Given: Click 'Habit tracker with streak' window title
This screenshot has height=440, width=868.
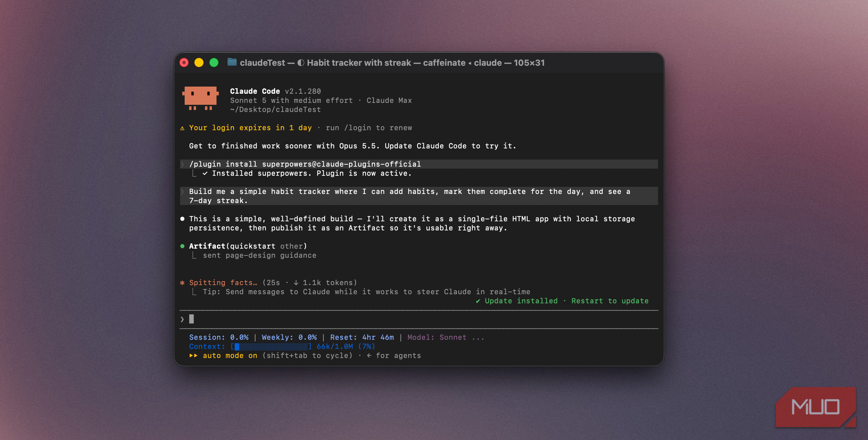Looking at the screenshot, I should [359, 63].
